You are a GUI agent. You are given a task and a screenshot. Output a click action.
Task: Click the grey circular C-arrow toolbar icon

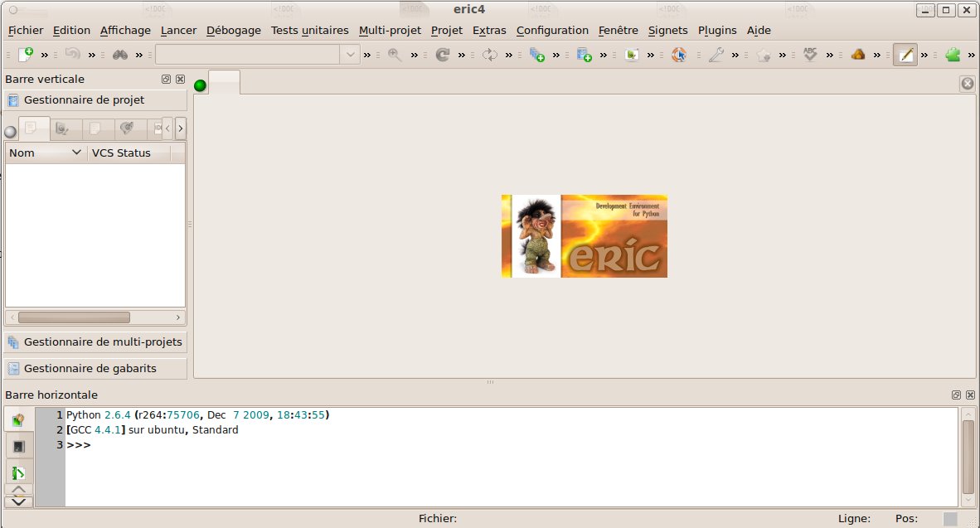point(443,55)
